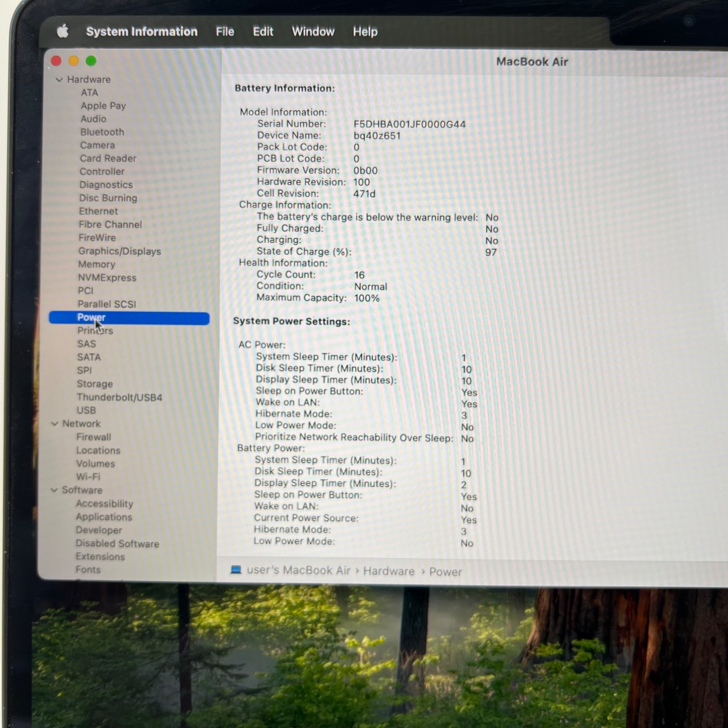Select Fonts under Software
The height and width of the screenshot is (728, 728).
point(88,570)
